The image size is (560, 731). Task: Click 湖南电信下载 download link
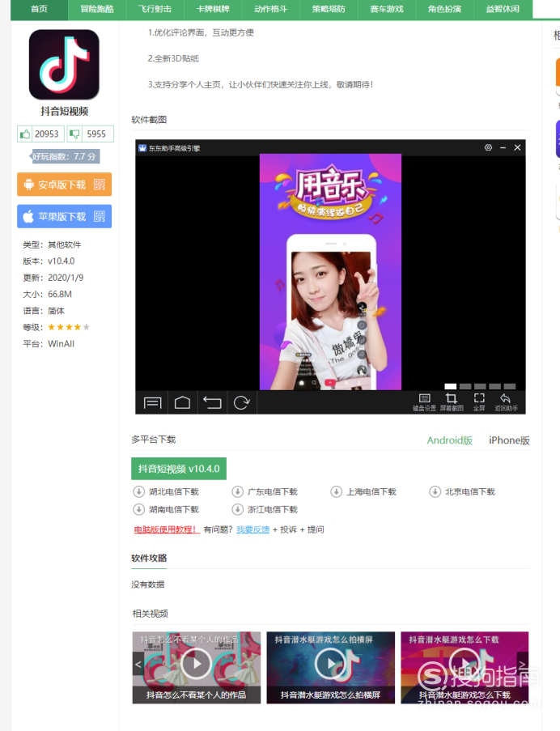[174, 509]
